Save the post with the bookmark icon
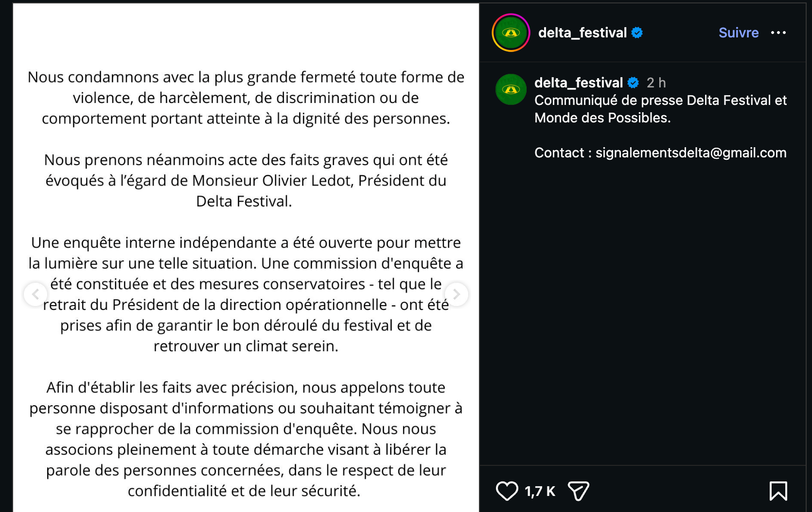Screen dimensions: 812x512 (x=778, y=491)
